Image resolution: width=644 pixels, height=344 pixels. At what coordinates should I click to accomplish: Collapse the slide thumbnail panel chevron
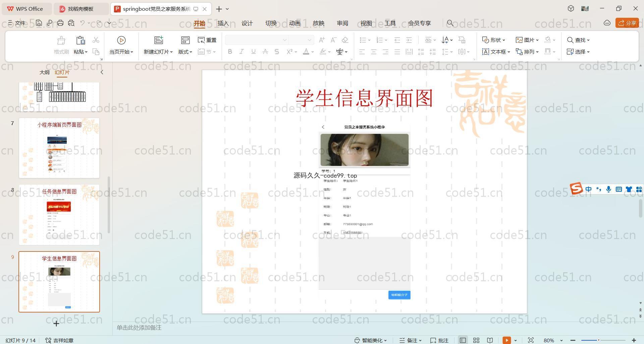point(102,72)
